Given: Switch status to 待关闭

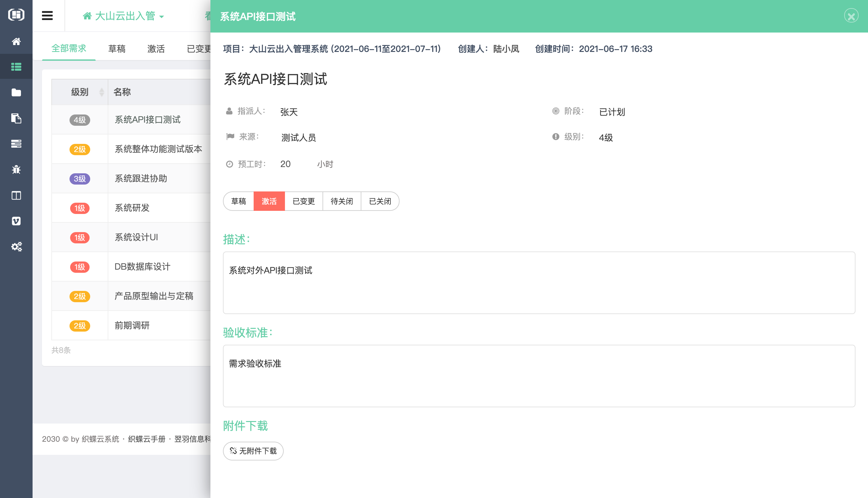Looking at the screenshot, I should [x=342, y=201].
